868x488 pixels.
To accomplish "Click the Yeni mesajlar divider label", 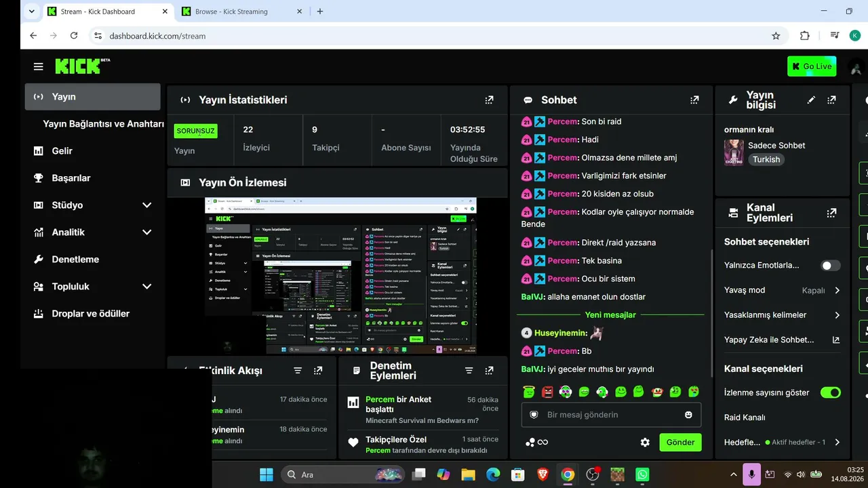I will point(610,315).
